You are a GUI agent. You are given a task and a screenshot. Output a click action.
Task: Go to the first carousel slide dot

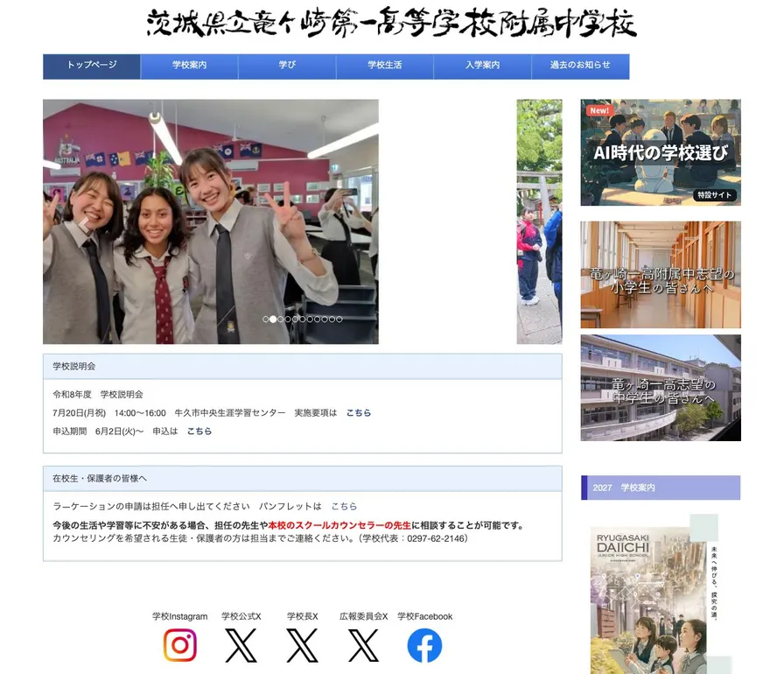(x=265, y=319)
